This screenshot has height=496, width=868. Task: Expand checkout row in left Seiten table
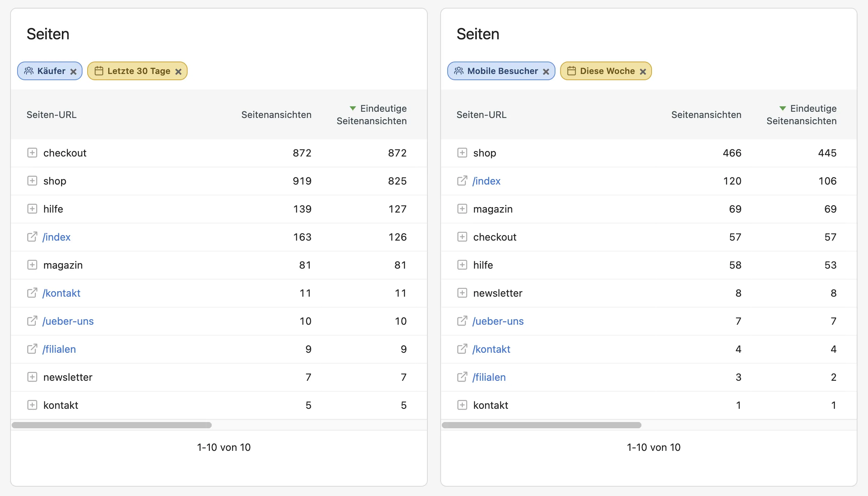point(32,153)
